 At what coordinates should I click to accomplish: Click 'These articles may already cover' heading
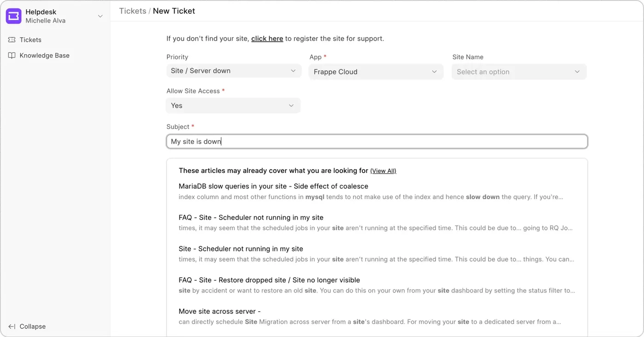(274, 171)
